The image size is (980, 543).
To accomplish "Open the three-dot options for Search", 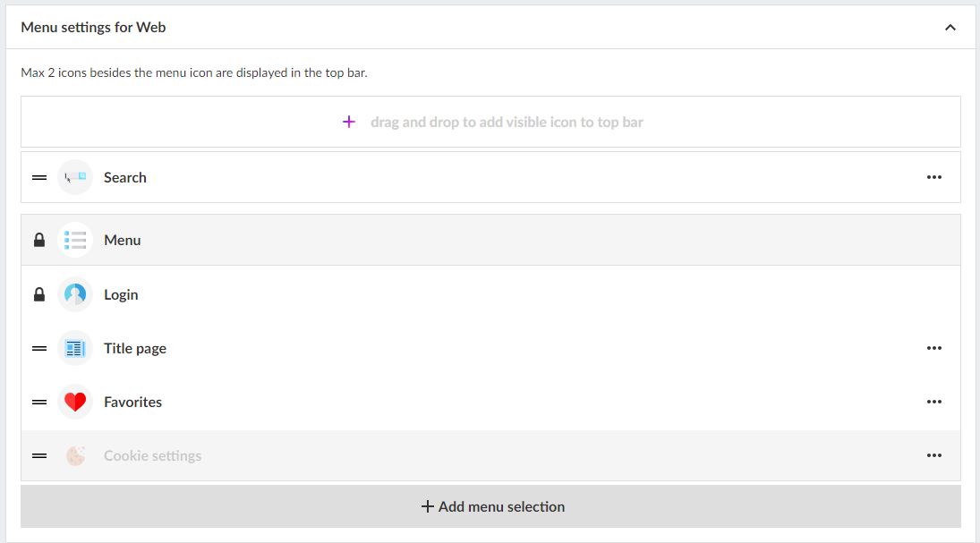I will [x=934, y=177].
